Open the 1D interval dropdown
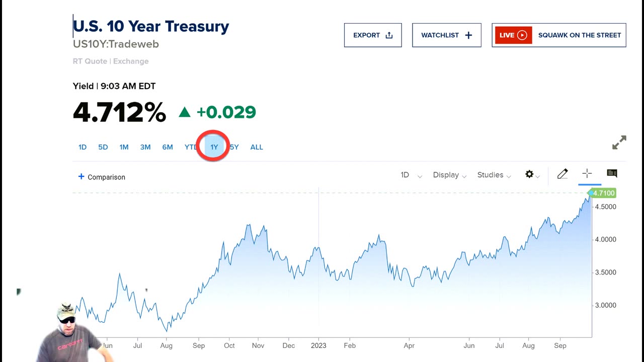The height and width of the screenshot is (362, 644). (411, 175)
